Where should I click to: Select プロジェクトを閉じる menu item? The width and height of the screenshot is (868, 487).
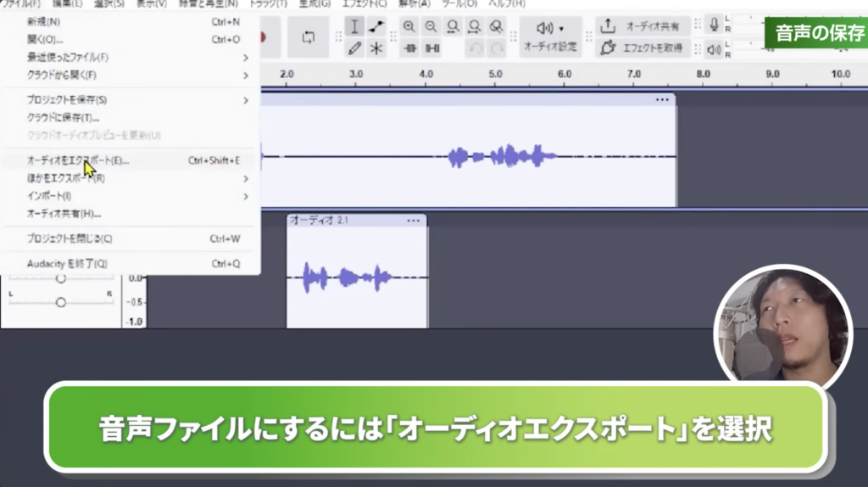70,238
